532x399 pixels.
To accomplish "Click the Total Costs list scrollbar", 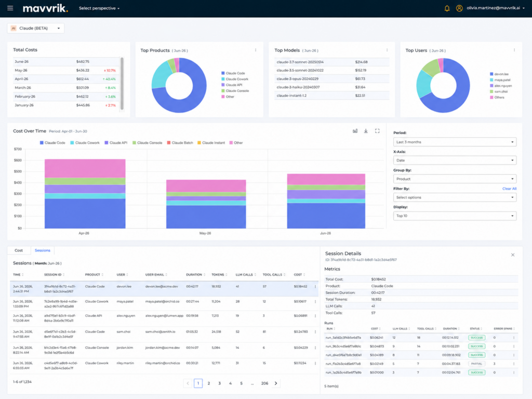I will coord(122,84).
